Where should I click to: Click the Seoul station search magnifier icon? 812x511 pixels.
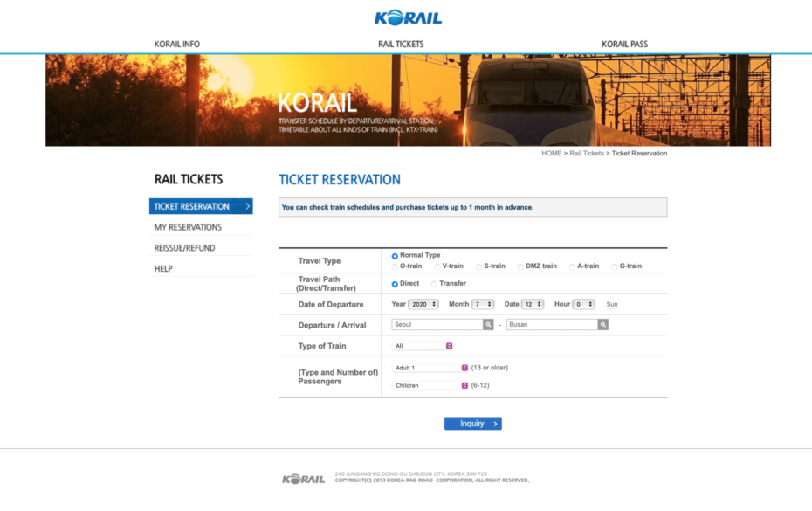pyautogui.click(x=487, y=323)
